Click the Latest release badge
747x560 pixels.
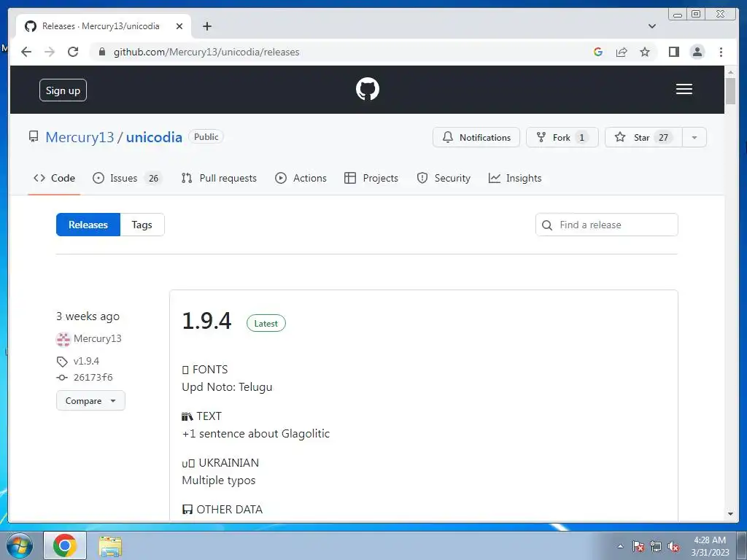[266, 323]
